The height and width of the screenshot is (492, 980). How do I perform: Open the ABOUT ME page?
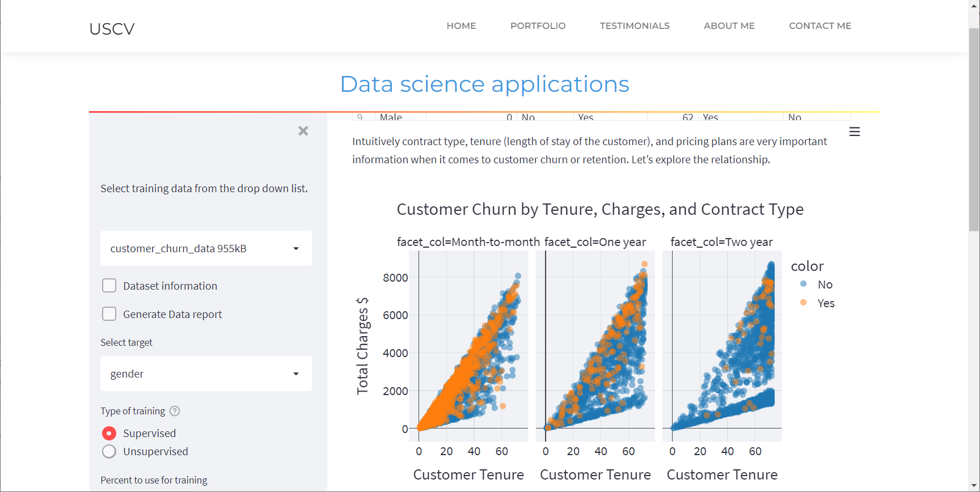tap(729, 26)
